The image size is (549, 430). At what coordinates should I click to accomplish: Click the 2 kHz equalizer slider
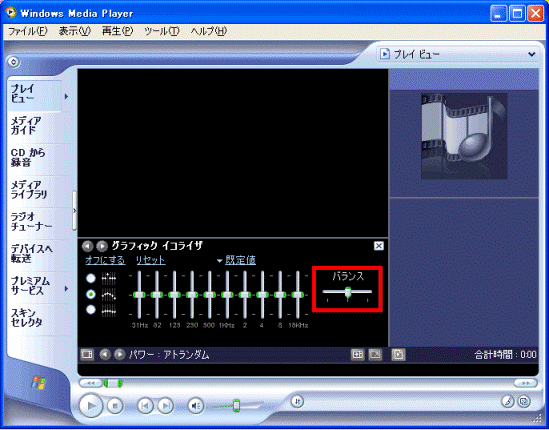pos(245,295)
